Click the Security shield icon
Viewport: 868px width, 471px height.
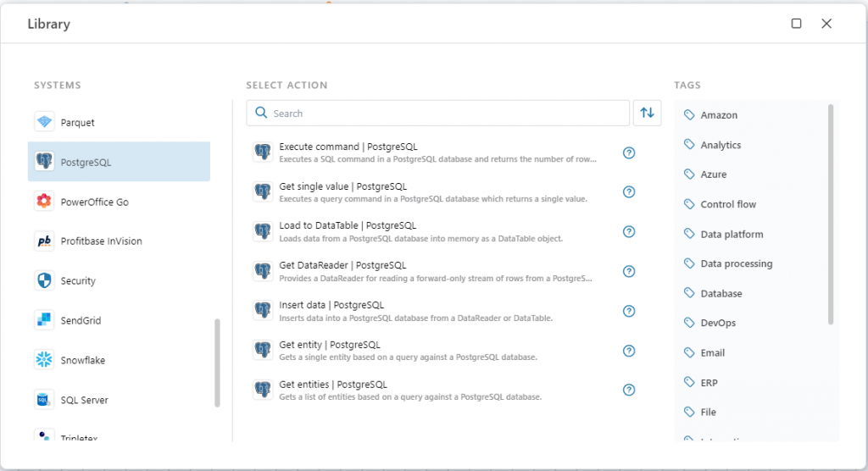click(44, 280)
